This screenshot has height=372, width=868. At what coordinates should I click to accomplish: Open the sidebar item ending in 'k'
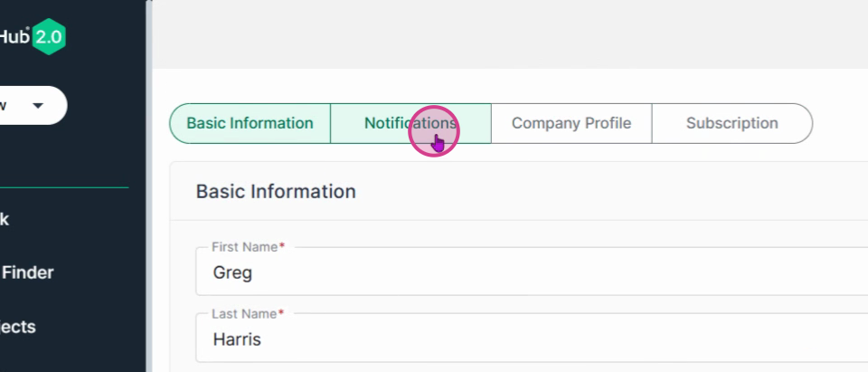click(x=5, y=219)
